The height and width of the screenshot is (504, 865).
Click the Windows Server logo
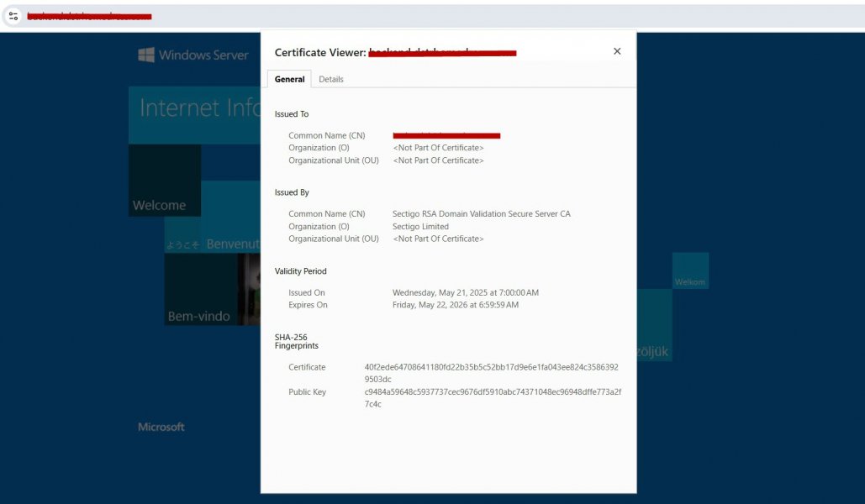click(193, 55)
